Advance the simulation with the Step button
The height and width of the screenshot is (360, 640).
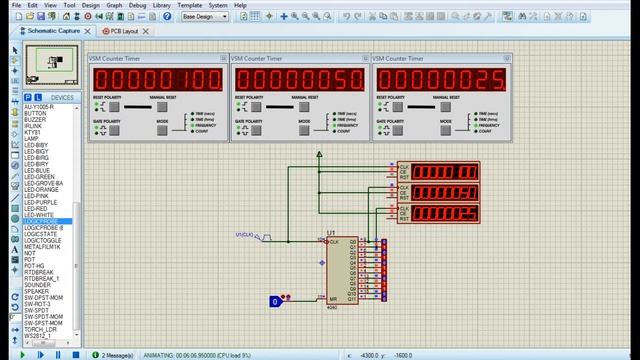point(40,355)
